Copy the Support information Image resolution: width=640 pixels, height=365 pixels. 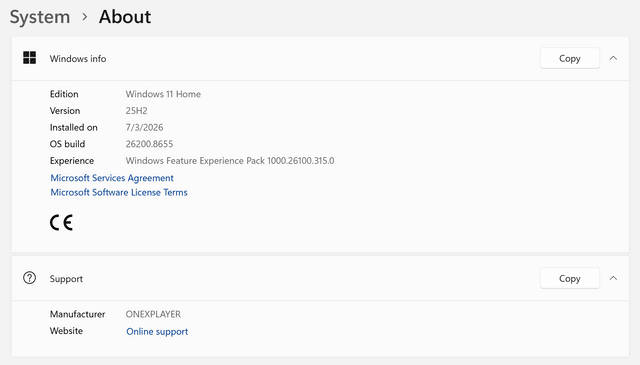[570, 278]
